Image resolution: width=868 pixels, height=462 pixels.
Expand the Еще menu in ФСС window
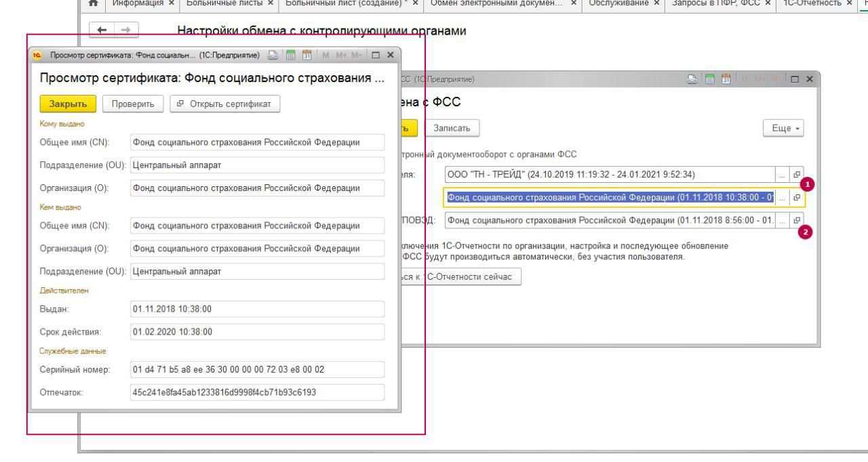tap(783, 127)
